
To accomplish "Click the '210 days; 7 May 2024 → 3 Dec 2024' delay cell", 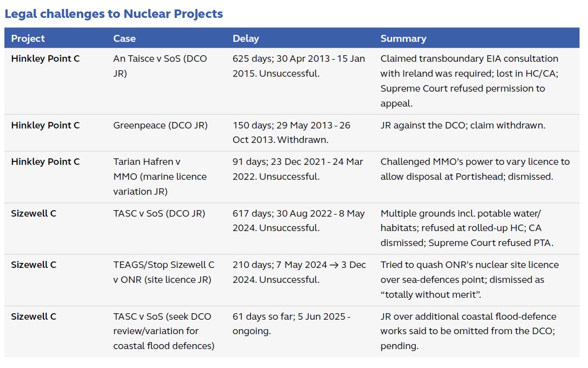I will (299, 272).
